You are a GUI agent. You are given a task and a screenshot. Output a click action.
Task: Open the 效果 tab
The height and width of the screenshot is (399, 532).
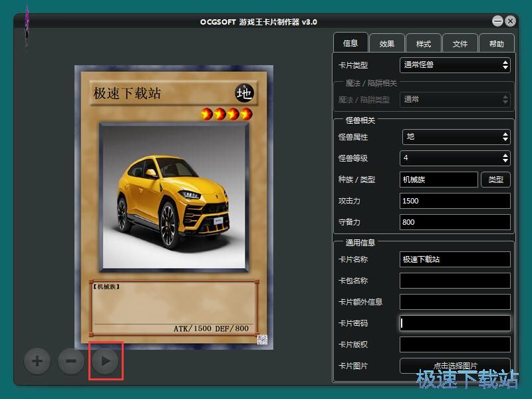387,43
